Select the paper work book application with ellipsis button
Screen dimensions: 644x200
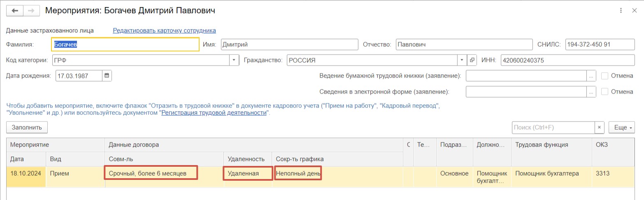pos(591,76)
